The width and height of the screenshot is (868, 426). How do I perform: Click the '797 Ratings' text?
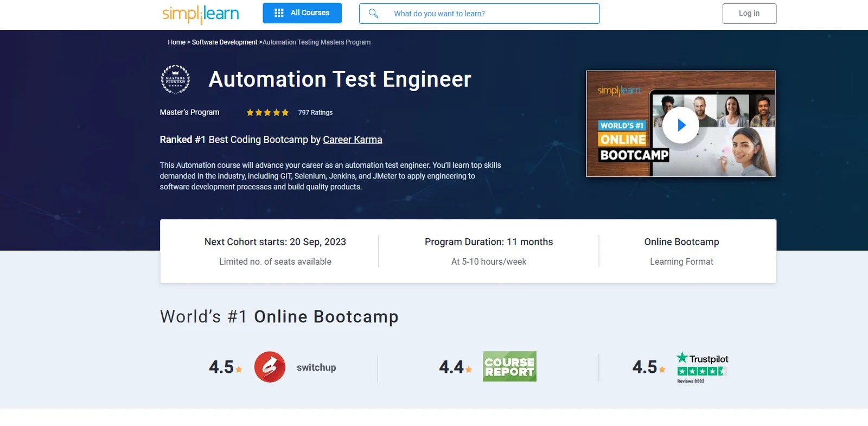315,112
